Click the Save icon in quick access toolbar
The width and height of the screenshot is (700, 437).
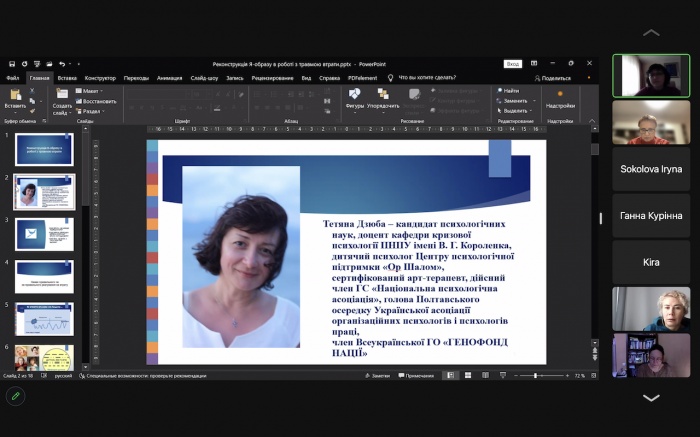(x=12, y=63)
